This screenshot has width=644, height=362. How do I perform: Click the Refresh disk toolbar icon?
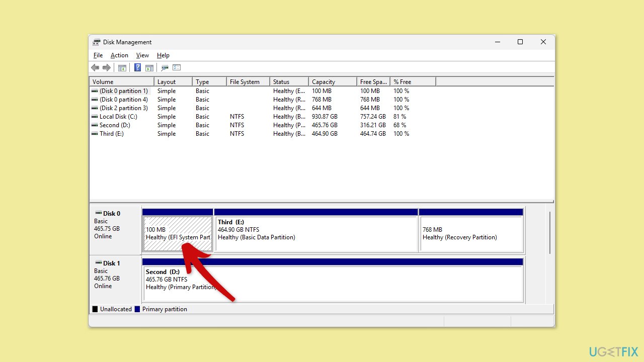pos(165,68)
